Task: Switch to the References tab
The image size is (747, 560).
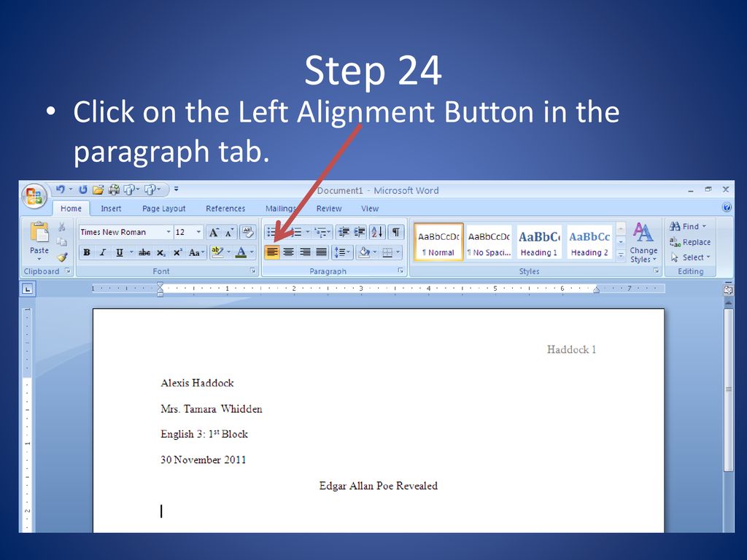Action: tap(225, 209)
